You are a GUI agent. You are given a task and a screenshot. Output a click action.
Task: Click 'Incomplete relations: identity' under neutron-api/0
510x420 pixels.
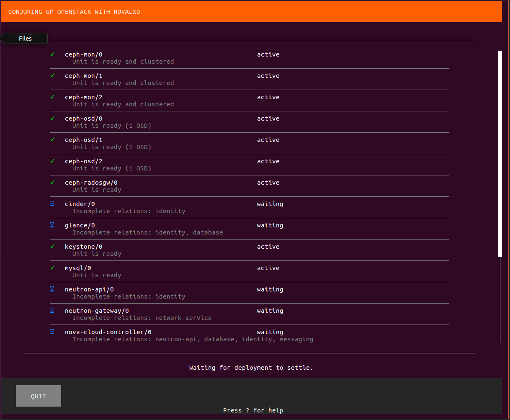(x=129, y=296)
